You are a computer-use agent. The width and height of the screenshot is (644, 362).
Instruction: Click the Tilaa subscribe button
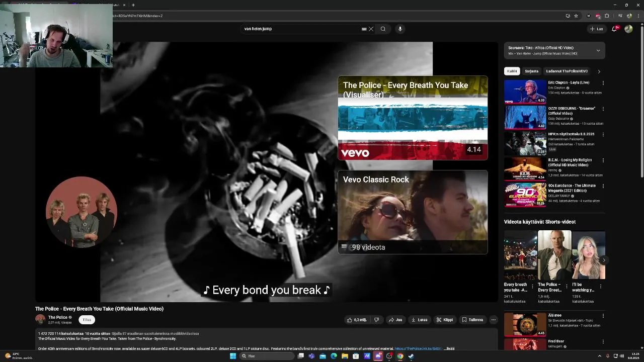(x=87, y=320)
